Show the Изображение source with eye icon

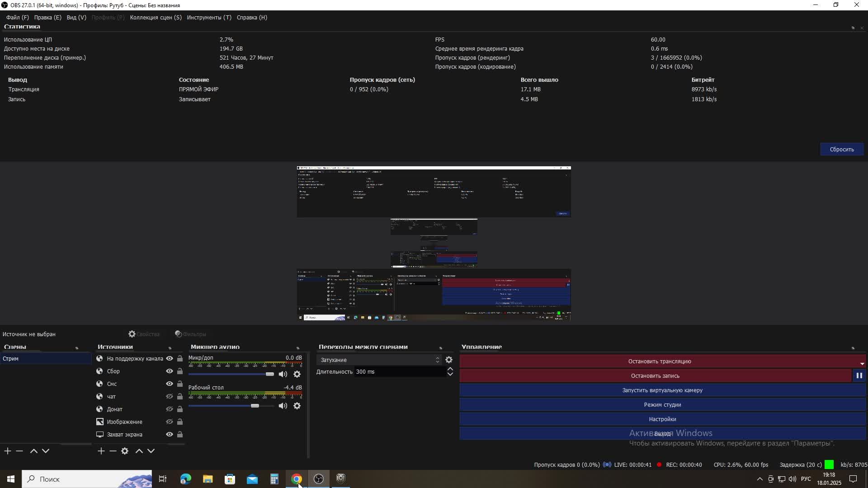(170, 422)
